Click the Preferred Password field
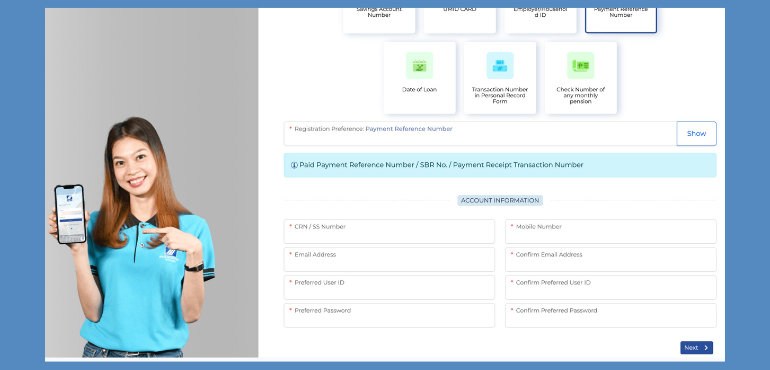 [x=389, y=315]
